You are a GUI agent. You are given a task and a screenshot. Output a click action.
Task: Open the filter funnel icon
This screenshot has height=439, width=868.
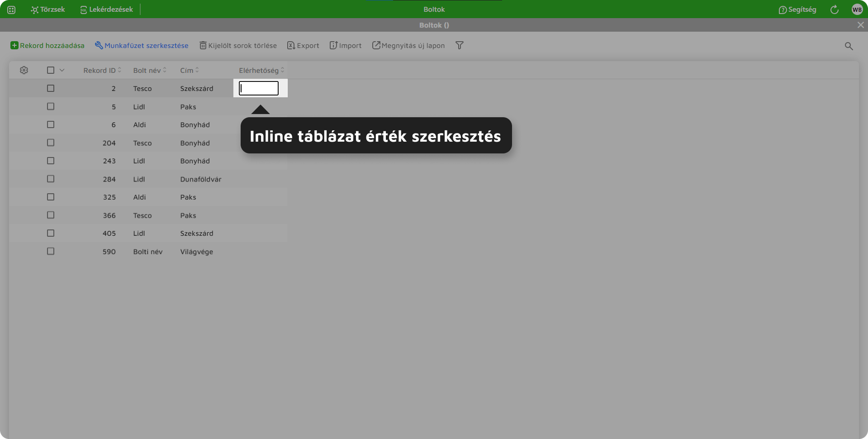[x=460, y=45]
